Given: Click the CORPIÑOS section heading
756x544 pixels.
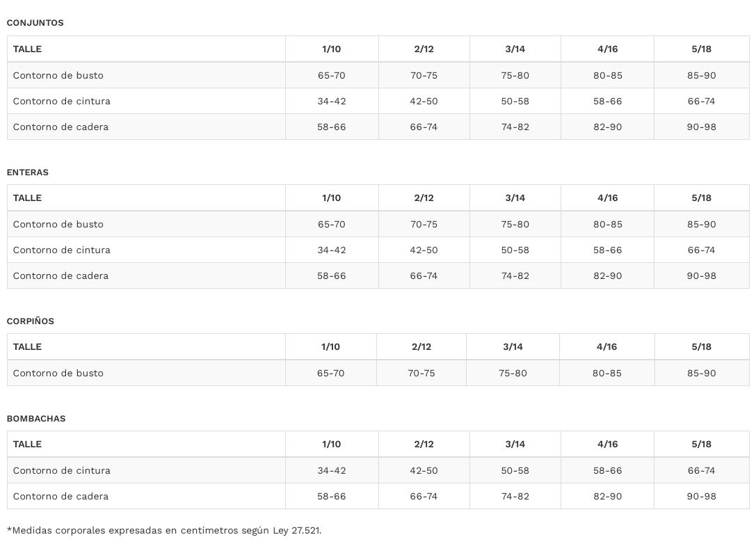Looking at the screenshot, I should (31, 321).
